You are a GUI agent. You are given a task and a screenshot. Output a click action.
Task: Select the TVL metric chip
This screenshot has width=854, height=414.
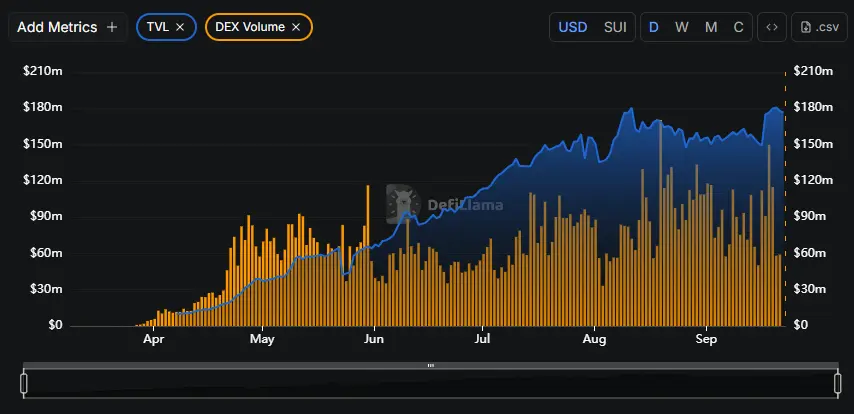pos(166,27)
